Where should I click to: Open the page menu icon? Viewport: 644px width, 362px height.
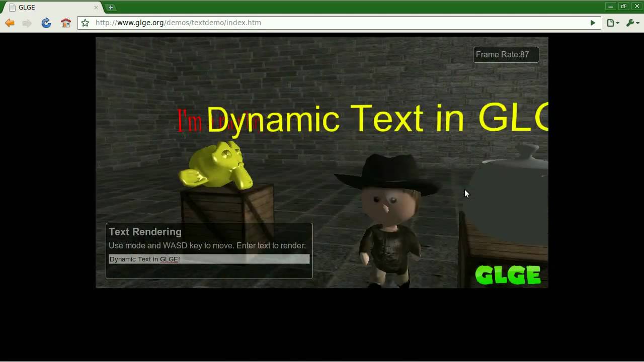tap(613, 23)
